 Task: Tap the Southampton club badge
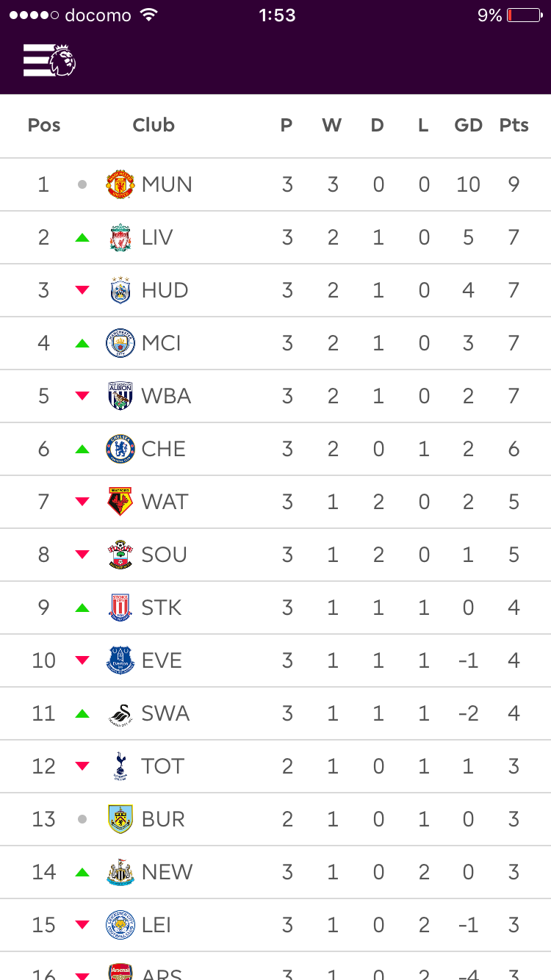click(x=120, y=555)
